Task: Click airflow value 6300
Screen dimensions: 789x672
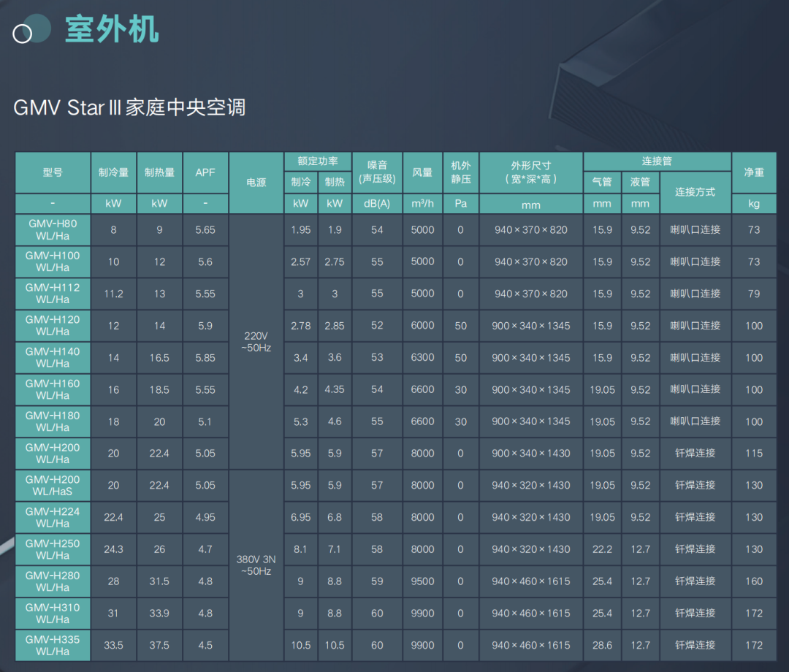Action: (423, 358)
